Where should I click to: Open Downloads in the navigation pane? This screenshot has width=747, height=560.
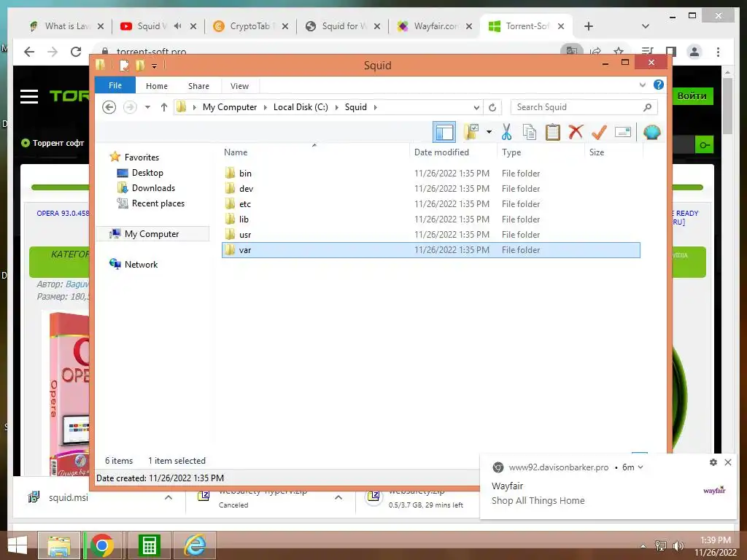coord(153,188)
